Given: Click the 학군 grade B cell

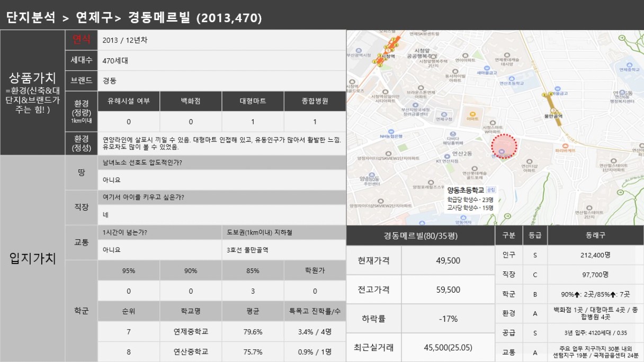Looking at the screenshot, I should click(x=535, y=294).
